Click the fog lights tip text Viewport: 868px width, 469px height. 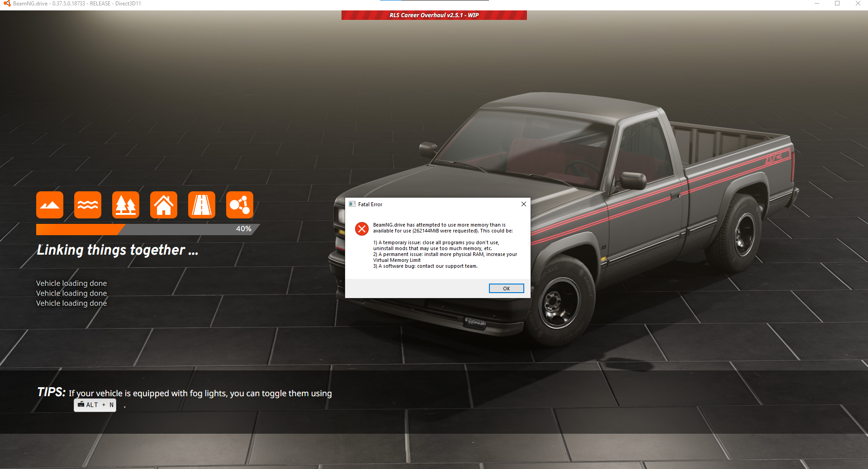click(200, 393)
